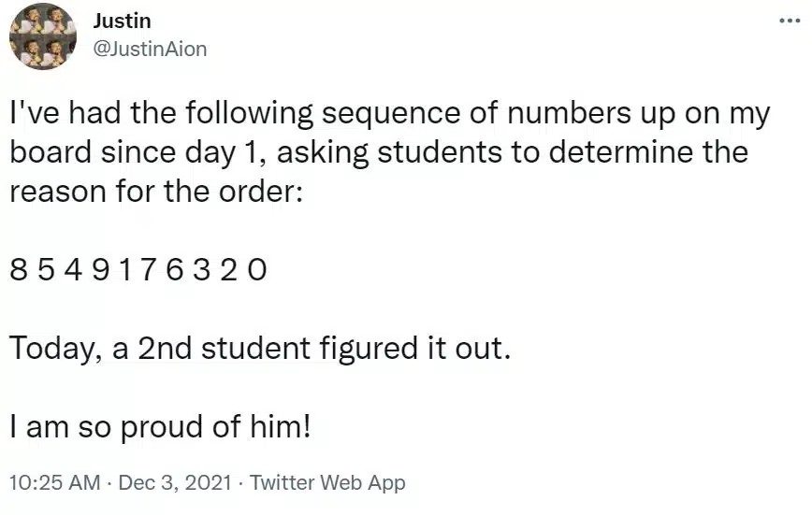Click the phrase 'reason for the order:'
The image size is (812, 515).
tap(156, 191)
